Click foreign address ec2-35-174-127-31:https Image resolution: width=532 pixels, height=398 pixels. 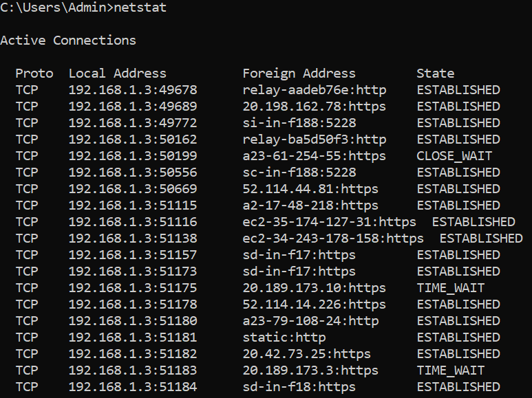tap(329, 222)
